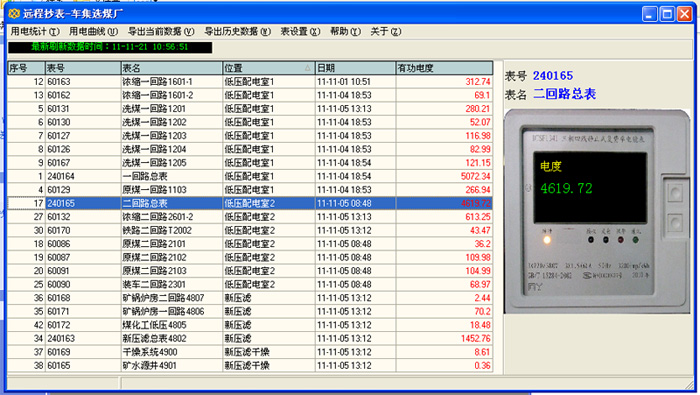Image resolution: width=700 pixels, height=395 pixels.
Task: Close the 远程抄表 window
Action: pyautogui.click(x=684, y=14)
